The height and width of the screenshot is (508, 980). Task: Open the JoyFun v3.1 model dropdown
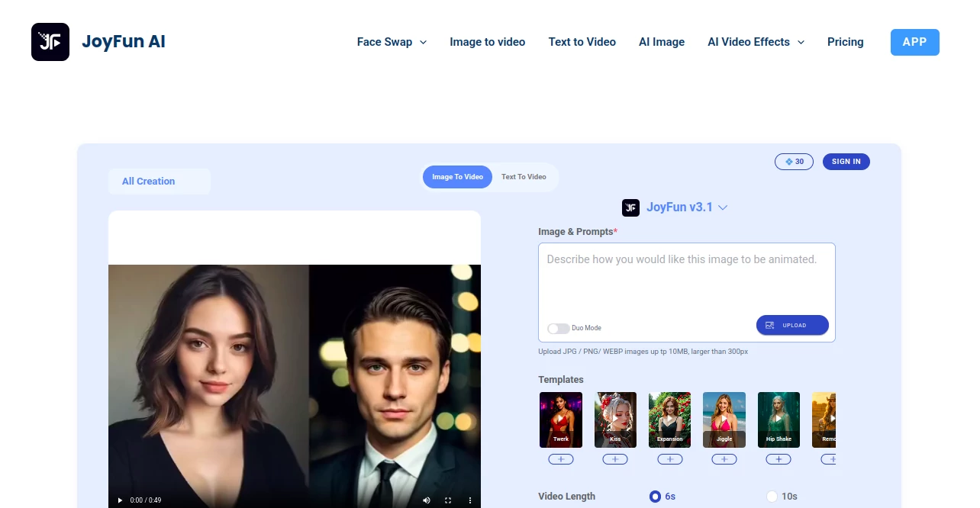722,207
